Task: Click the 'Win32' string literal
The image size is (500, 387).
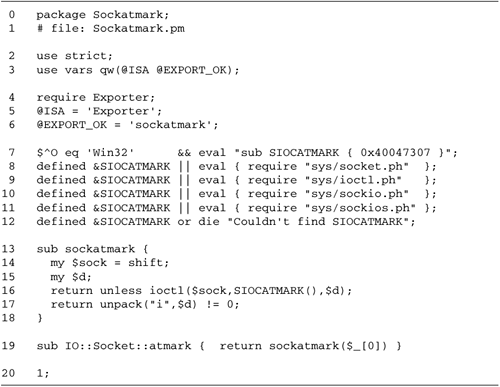Action: [x=110, y=153]
